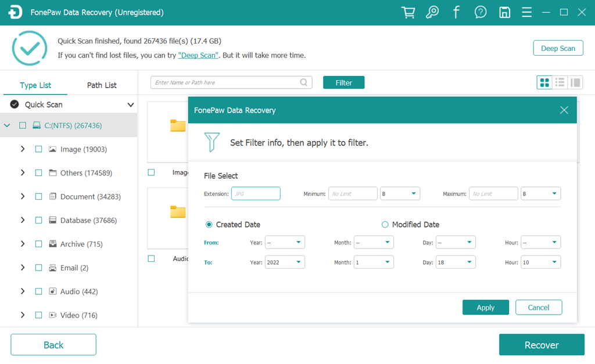Click the Archive category icon
The height and width of the screenshot is (364, 595).
coord(53,244)
